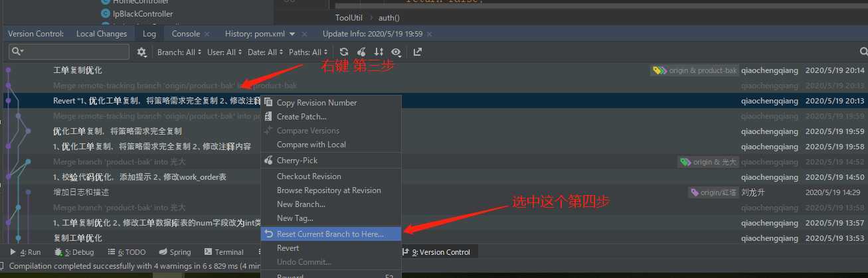Switch to the Console tab
The image size is (868, 278).
pos(186,34)
